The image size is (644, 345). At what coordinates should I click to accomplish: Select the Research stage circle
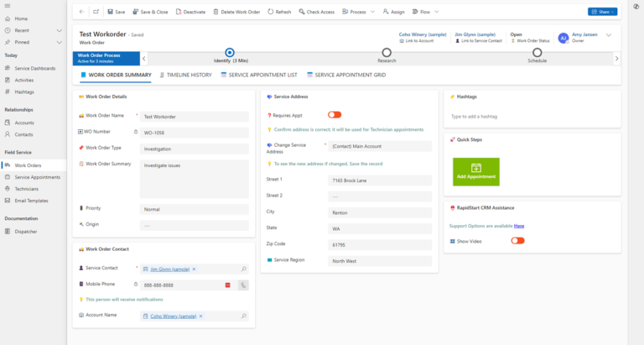386,53
